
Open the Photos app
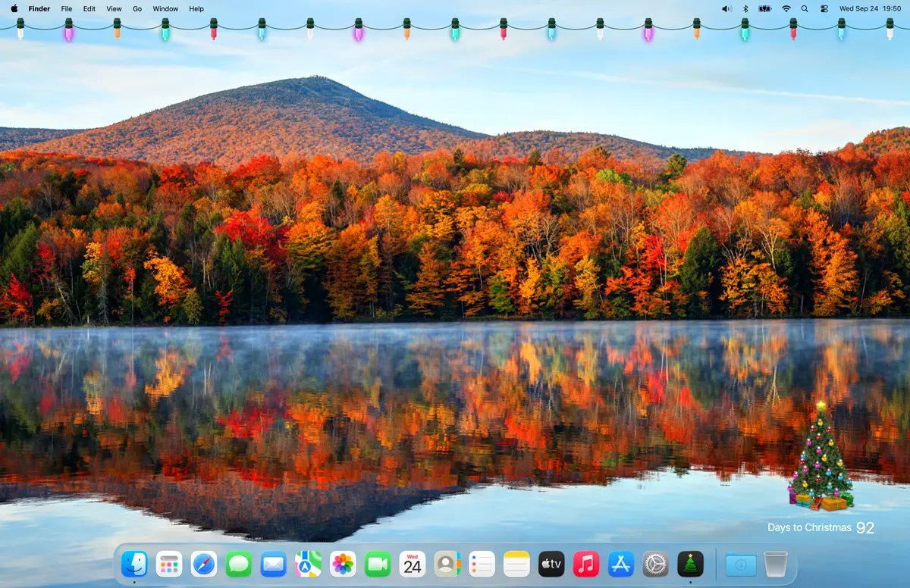342,565
